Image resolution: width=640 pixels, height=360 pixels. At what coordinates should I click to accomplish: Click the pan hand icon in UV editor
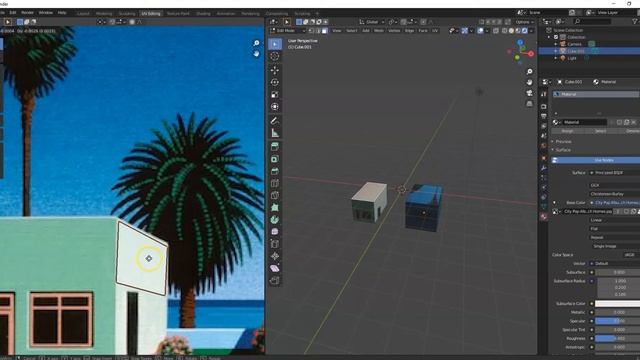coord(256,53)
